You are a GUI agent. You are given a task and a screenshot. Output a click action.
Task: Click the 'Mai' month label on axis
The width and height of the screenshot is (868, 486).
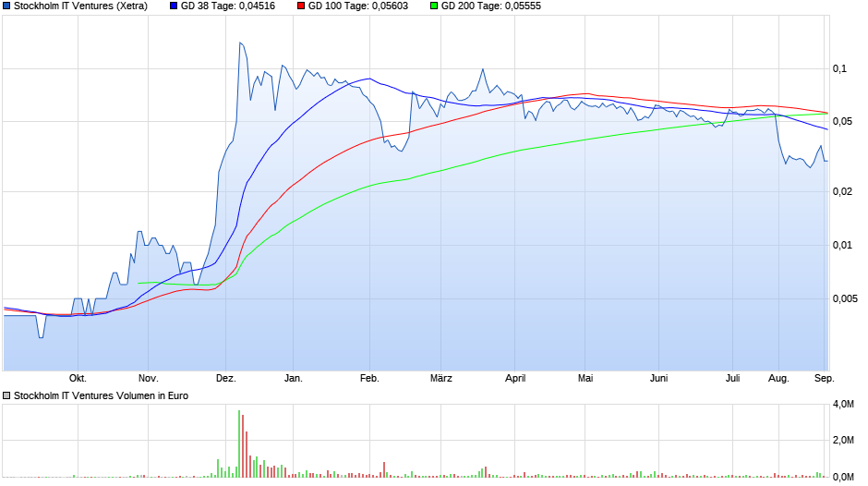tap(585, 378)
